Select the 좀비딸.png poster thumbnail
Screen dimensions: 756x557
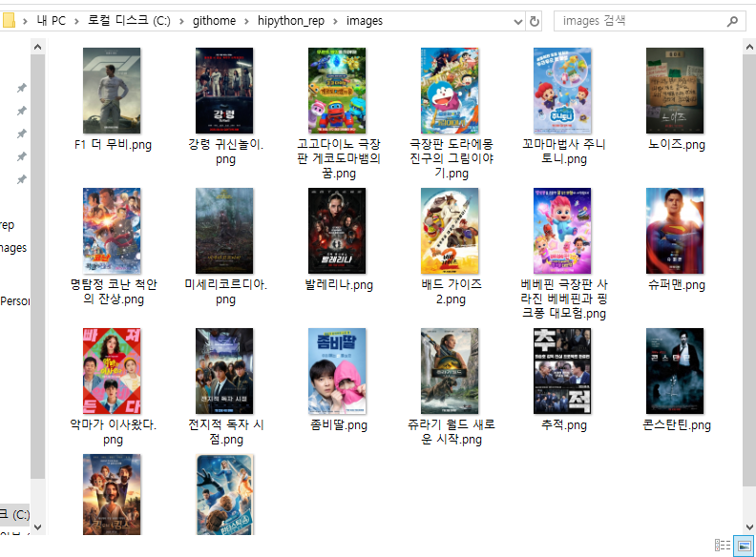pos(337,371)
